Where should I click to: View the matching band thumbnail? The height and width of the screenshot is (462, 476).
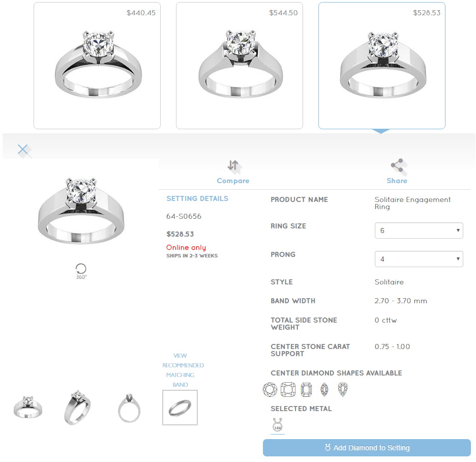tap(180, 408)
